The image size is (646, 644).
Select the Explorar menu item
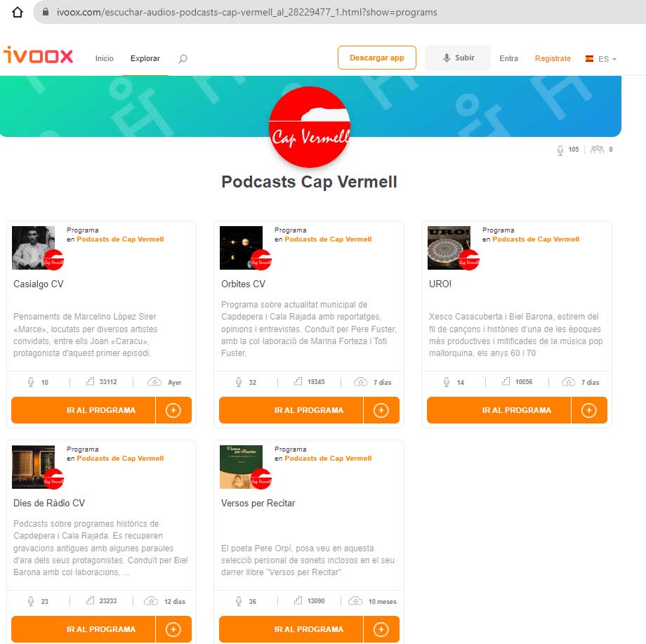(145, 58)
